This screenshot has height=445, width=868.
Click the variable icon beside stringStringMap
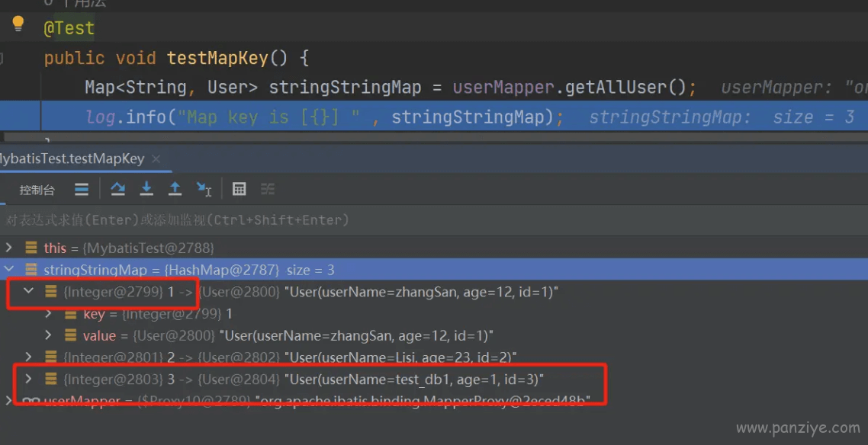coord(31,270)
